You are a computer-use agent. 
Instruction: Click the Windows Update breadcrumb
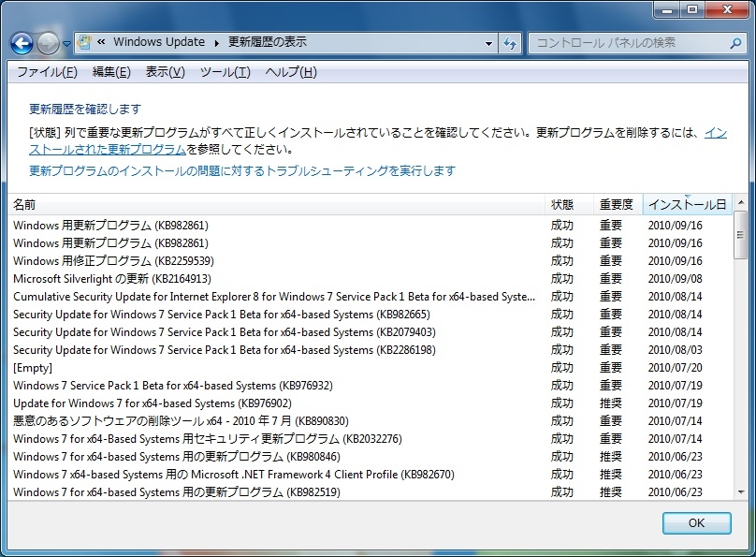[159, 42]
